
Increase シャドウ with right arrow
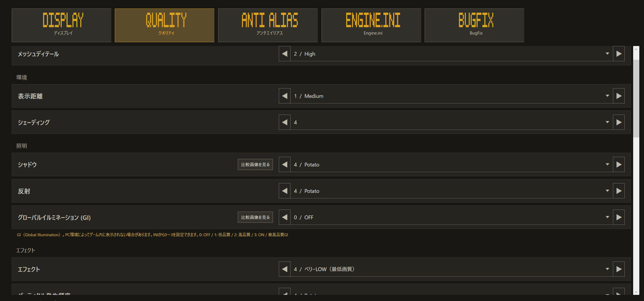coord(619,164)
